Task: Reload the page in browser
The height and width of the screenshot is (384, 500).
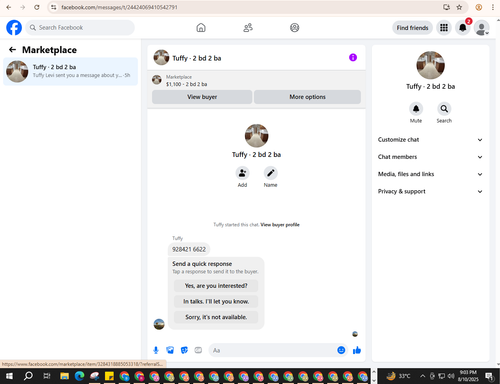Action: tap(37, 7)
